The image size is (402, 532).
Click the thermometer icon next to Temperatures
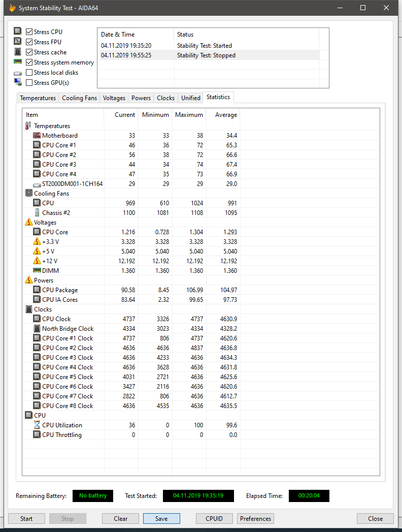[x=28, y=126]
